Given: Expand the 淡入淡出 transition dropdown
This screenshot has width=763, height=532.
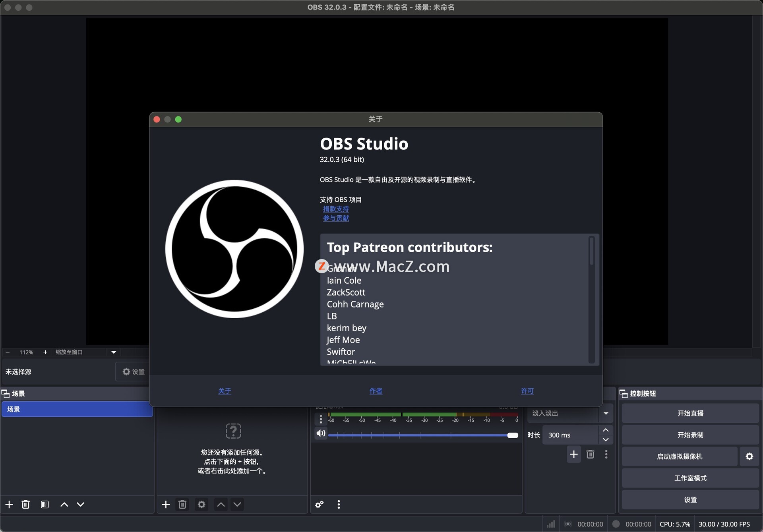Looking at the screenshot, I should (x=606, y=414).
